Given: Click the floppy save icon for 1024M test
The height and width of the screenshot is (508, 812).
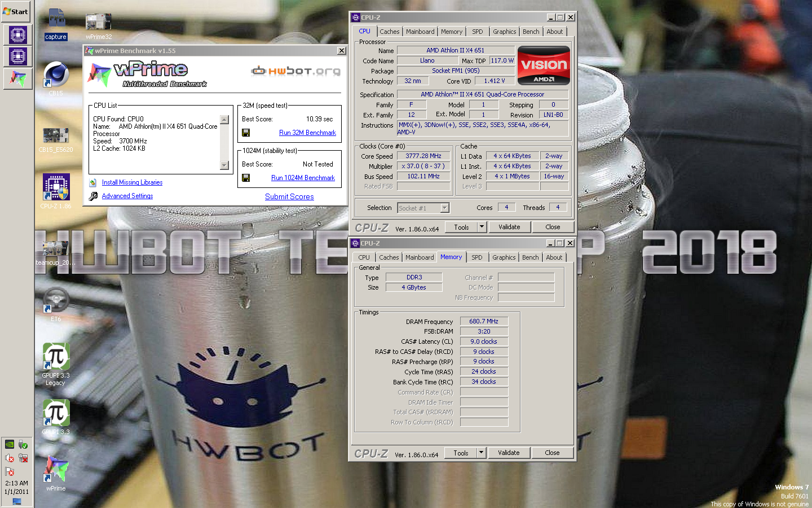Looking at the screenshot, I should pos(246,178).
